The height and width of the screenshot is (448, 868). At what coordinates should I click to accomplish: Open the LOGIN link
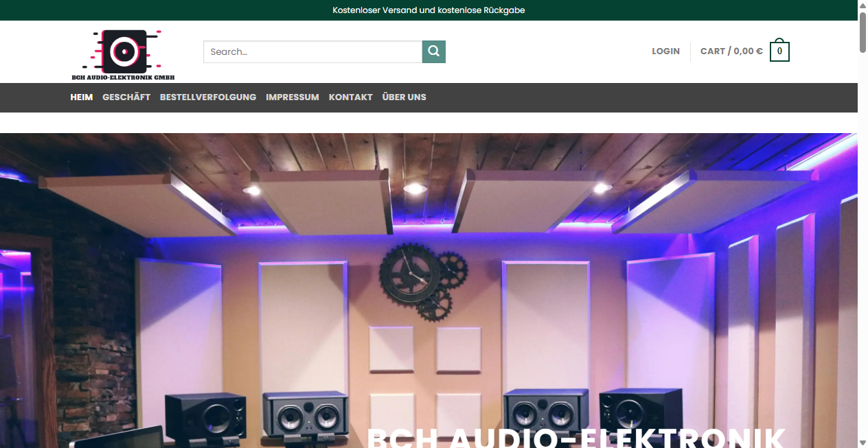[665, 51]
